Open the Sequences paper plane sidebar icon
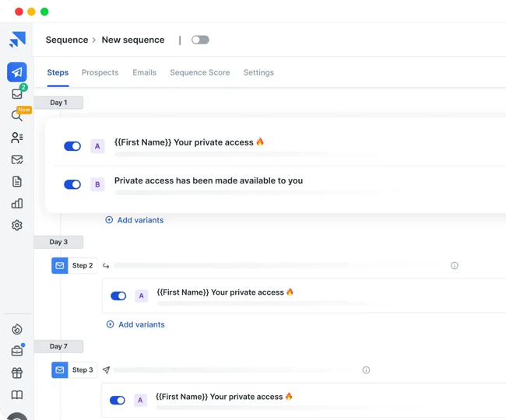The image size is (506, 420). 17,72
